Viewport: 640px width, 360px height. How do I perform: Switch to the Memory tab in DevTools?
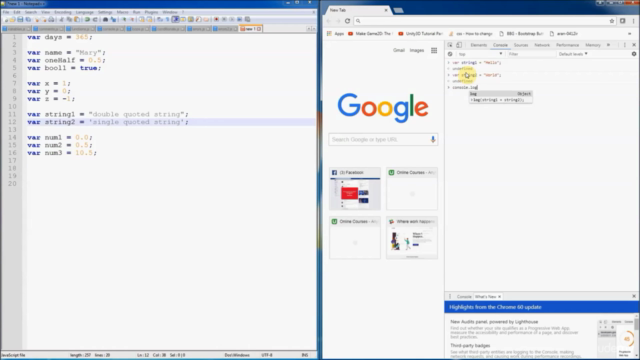point(593,45)
